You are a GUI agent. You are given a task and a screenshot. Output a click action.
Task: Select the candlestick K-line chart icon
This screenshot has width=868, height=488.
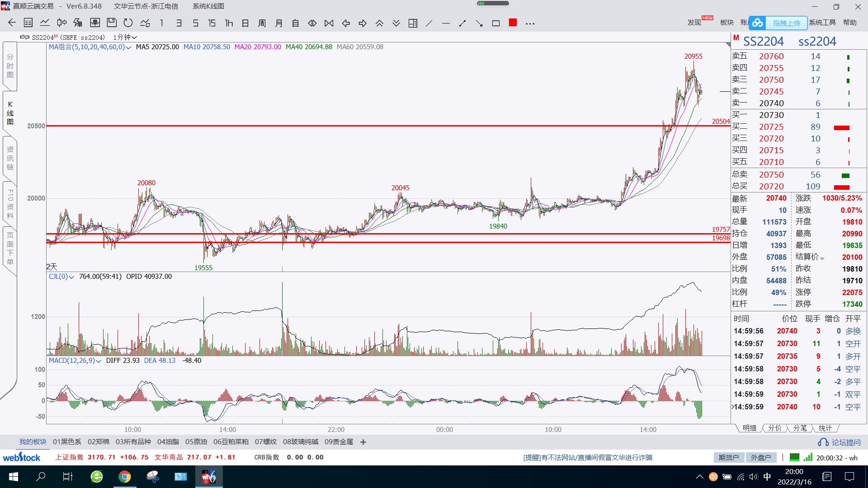[62, 23]
